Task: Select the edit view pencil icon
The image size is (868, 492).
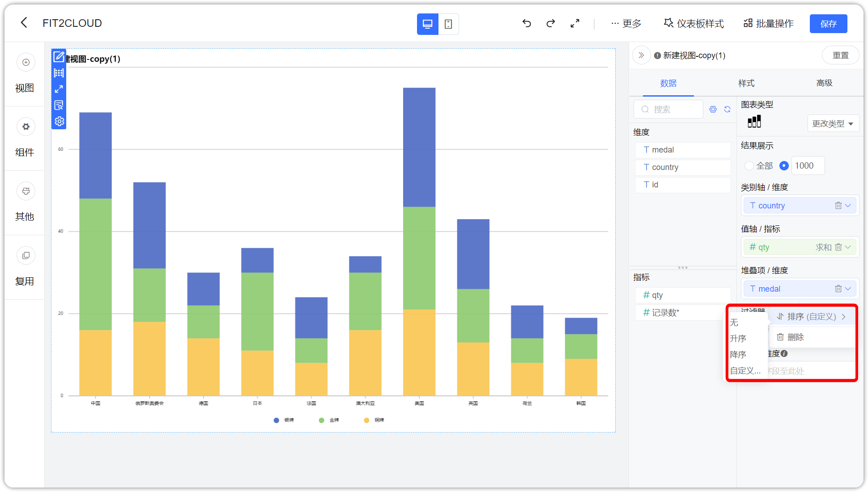Action: 59,57
